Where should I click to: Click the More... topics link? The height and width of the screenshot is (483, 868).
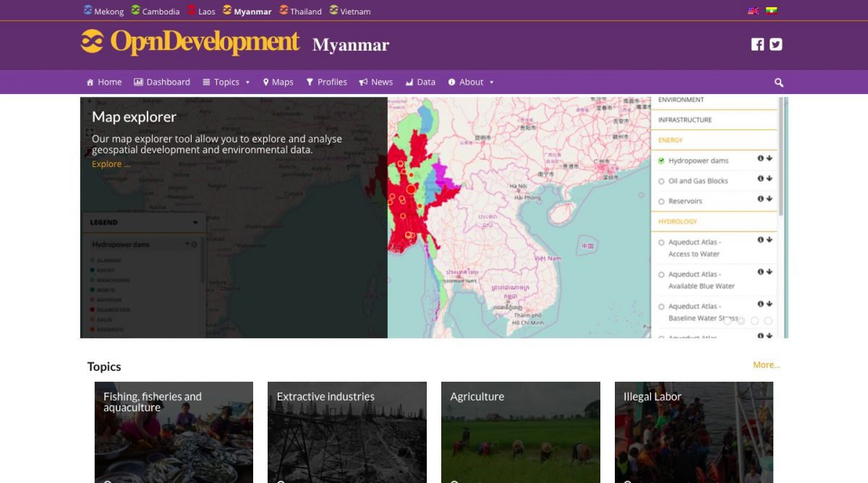click(x=766, y=365)
